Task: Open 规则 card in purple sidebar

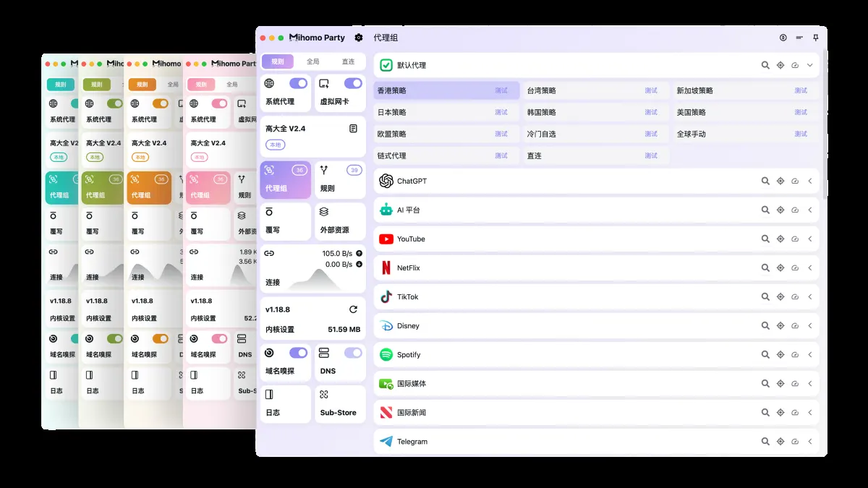Action: point(340,179)
